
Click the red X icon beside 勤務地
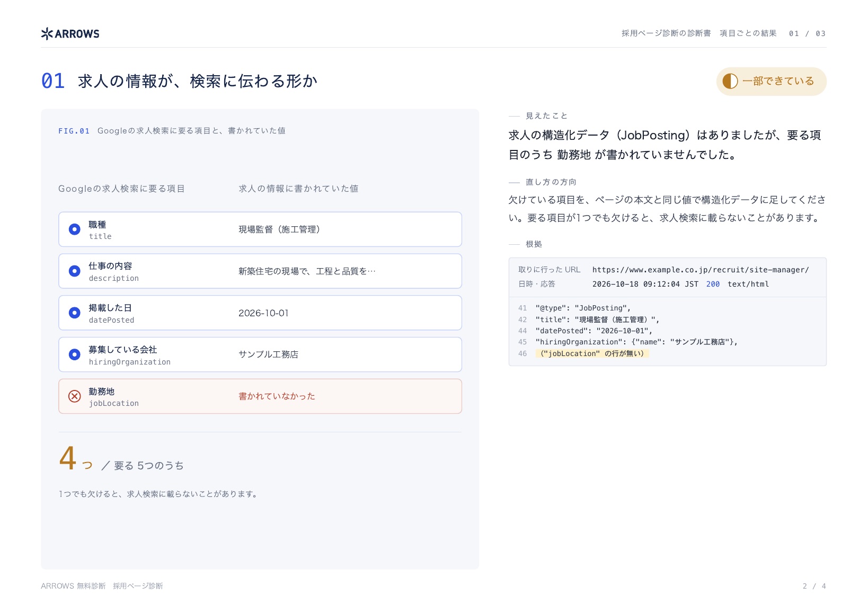75,396
